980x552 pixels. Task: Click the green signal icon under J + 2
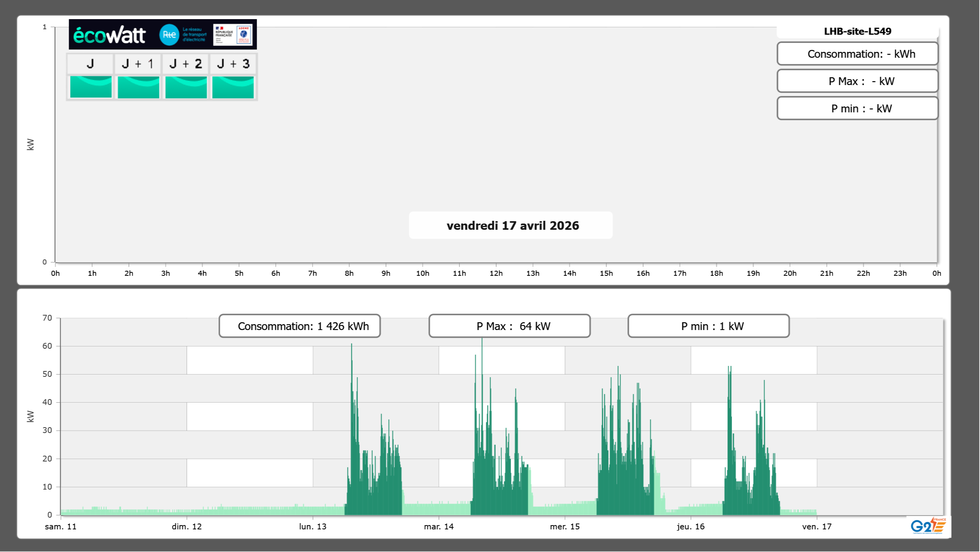186,87
